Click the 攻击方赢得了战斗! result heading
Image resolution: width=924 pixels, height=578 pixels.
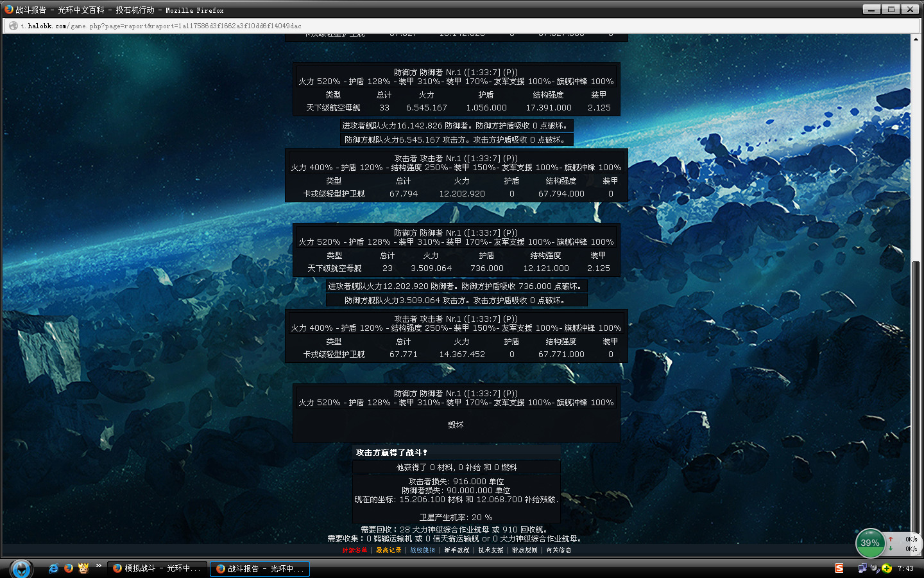click(x=391, y=453)
